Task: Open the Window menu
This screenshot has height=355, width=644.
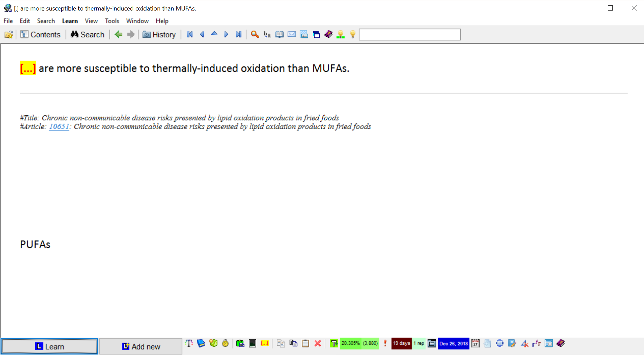Action: click(137, 21)
